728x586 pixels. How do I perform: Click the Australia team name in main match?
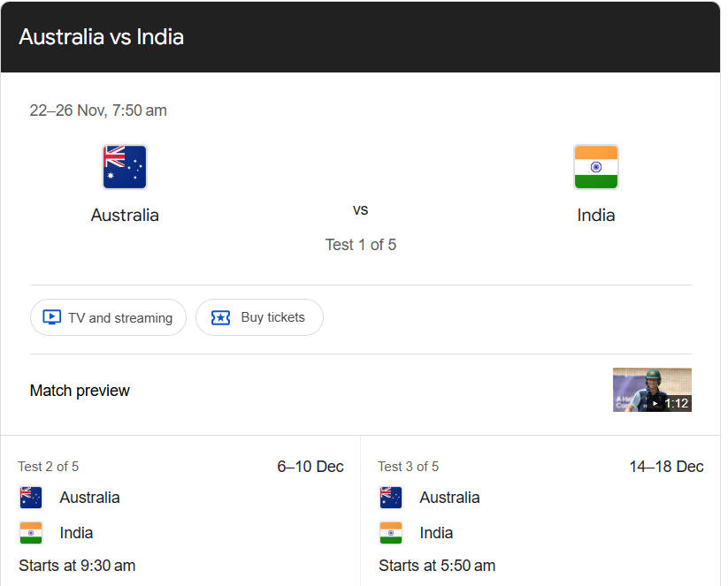click(x=125, y=216)
